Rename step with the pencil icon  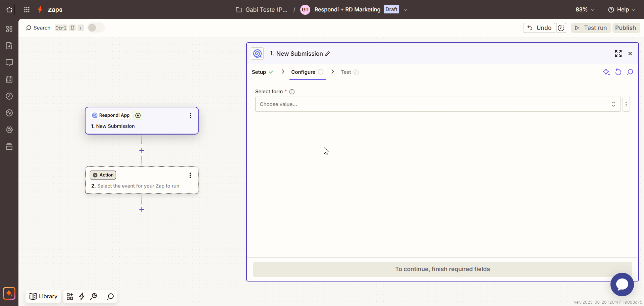328,54
